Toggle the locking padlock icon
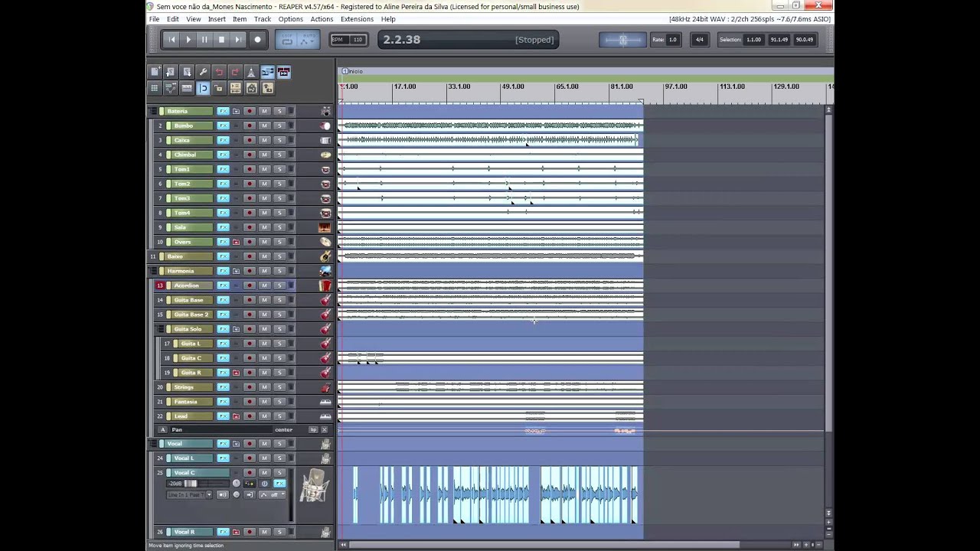This screenshot has height=551, width=980. (x=219, y=88)
